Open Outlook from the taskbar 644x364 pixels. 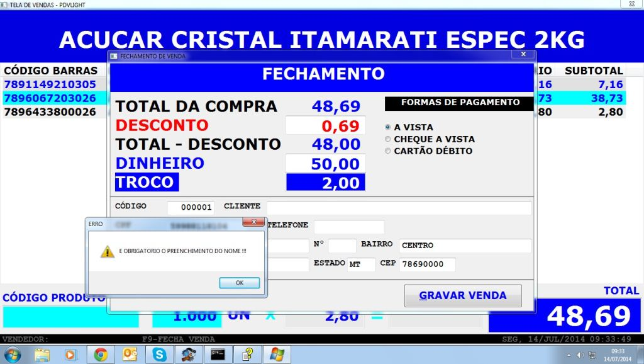130,355
